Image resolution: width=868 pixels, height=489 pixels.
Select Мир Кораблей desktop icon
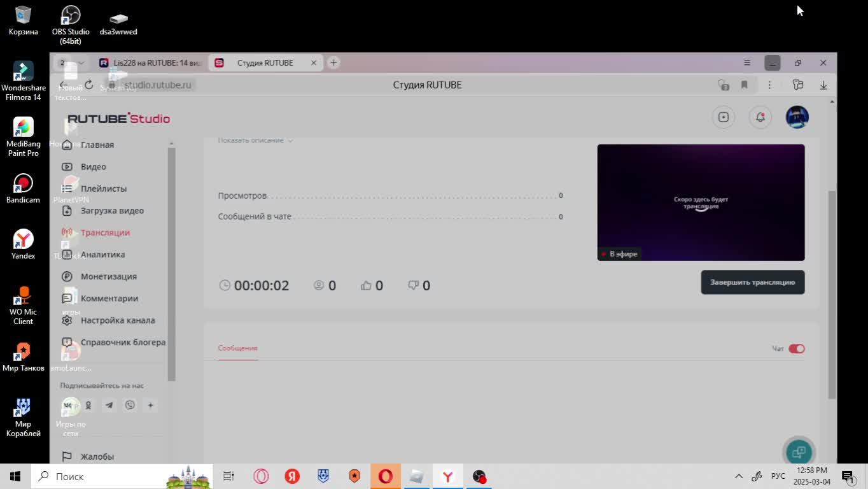[23, 417]
